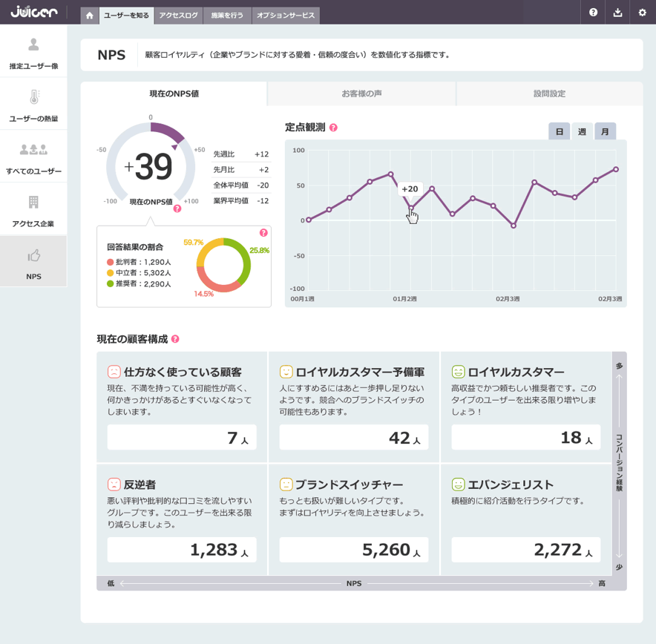
Task: Open the download icon at top right
Action: [618, 13]
